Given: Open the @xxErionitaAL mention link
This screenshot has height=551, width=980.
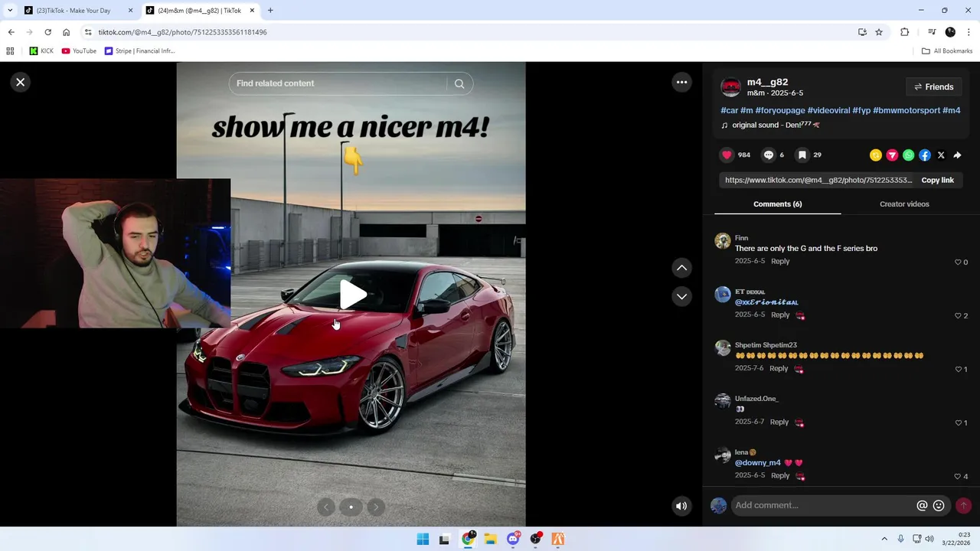Looking at the screenshot, I should tap(766, 302).
